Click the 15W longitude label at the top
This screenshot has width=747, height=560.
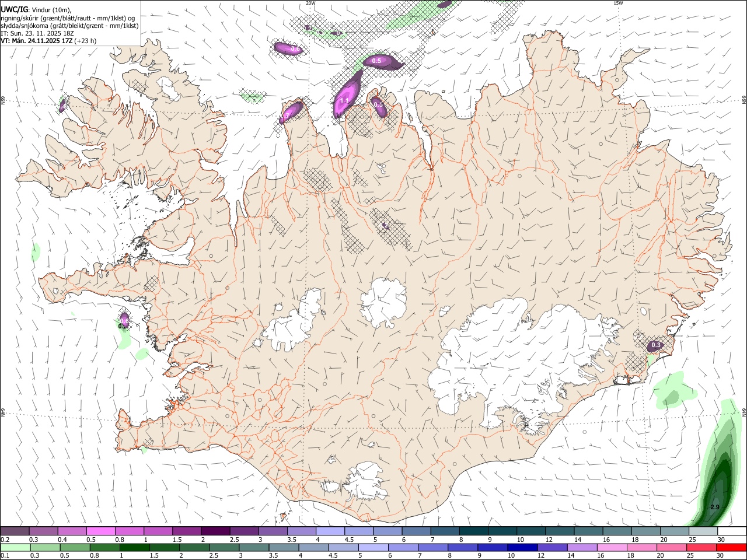(618, 3)
